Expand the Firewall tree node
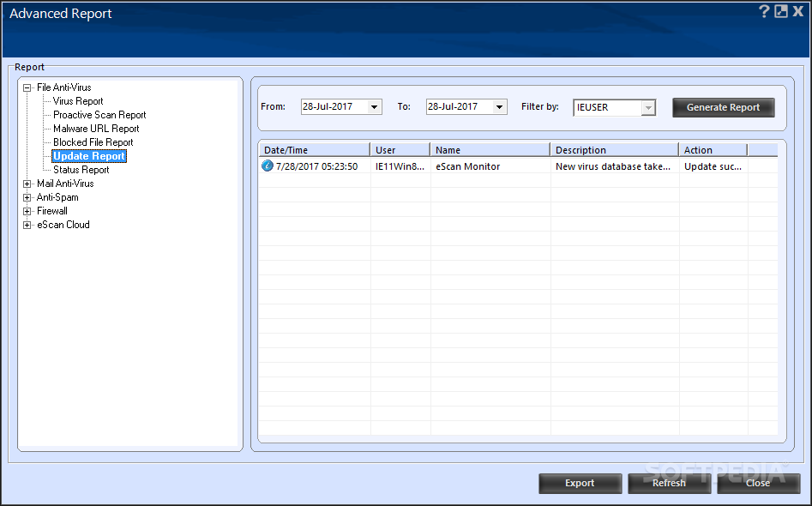Screen dimensions: 812x506 coord(27,211)
